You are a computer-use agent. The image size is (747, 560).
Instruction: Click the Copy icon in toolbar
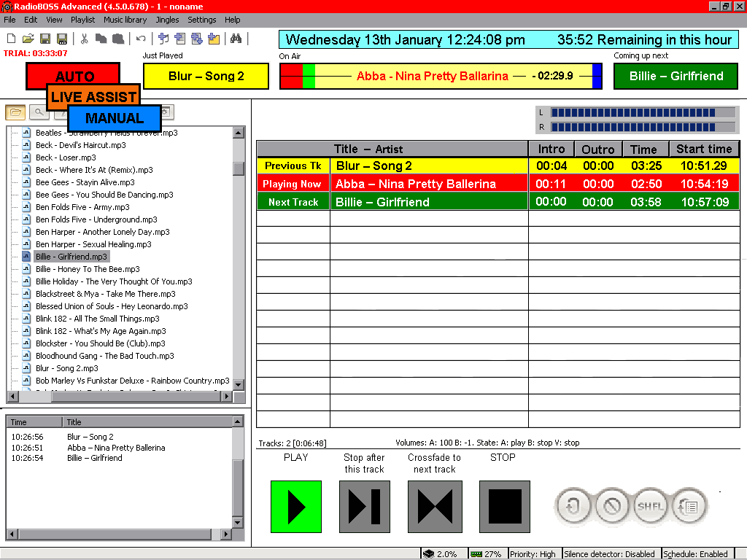[101, 39]
